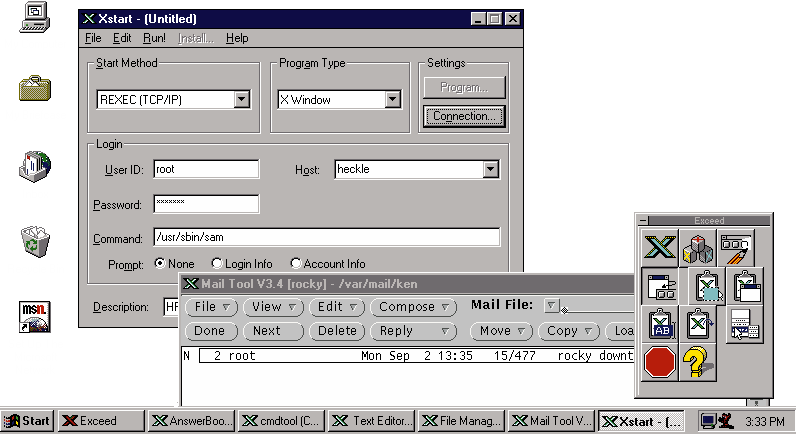Open the Compose menu in Mail Tool
This screenshot has width=796, height=435.
414,307
